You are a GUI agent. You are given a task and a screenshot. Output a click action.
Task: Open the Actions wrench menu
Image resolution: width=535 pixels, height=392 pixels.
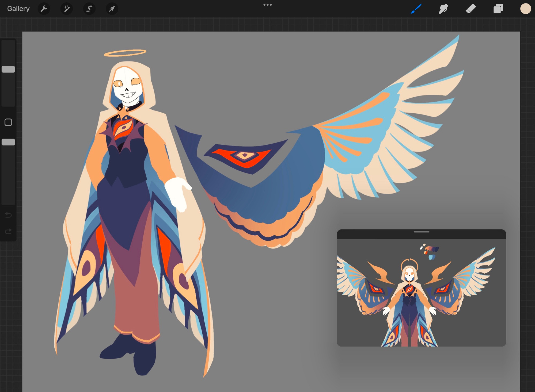coord(44,9)
